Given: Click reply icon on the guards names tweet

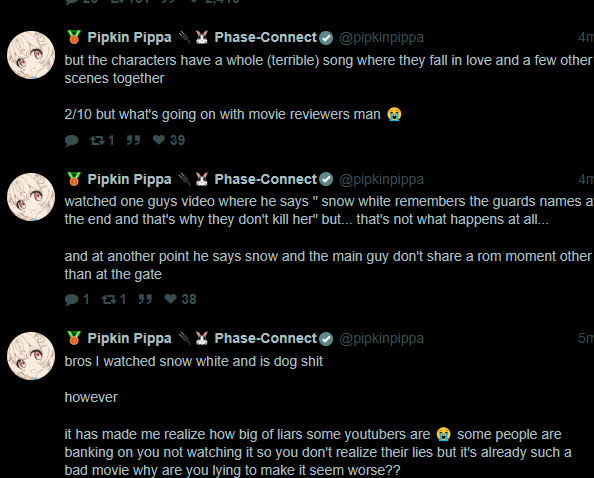Looking at the screenshot, I should (x=72, y=300).
